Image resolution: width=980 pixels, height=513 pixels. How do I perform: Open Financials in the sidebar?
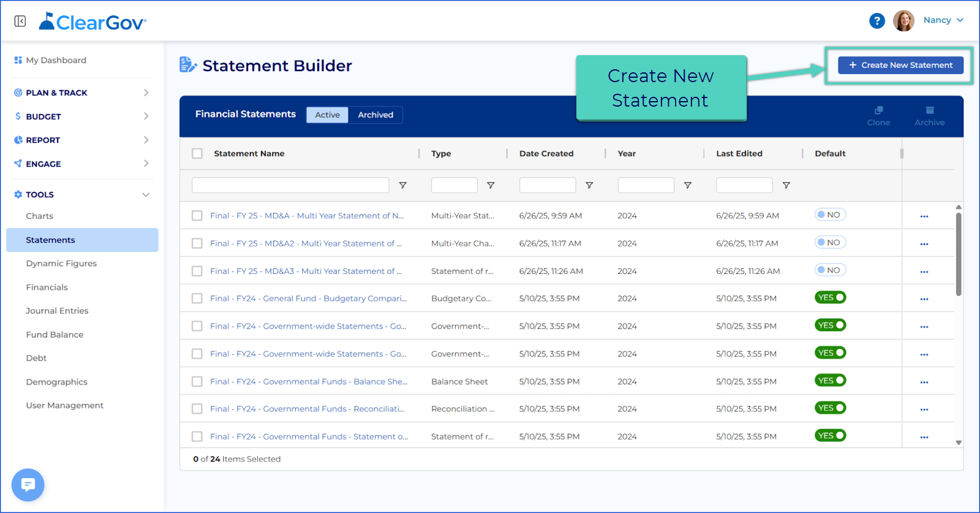click(47, 287)
